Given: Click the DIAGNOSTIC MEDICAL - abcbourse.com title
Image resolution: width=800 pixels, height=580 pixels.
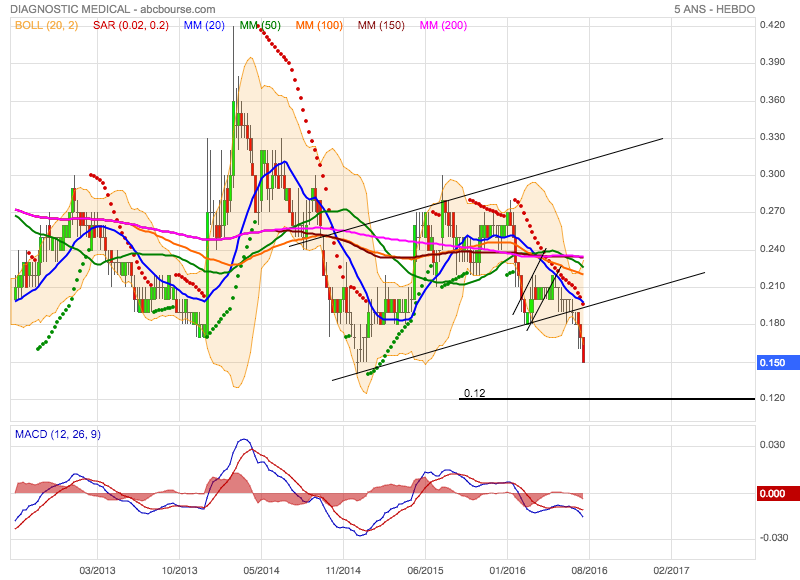Looking at the screenshot, I should [x=113, y=9].
